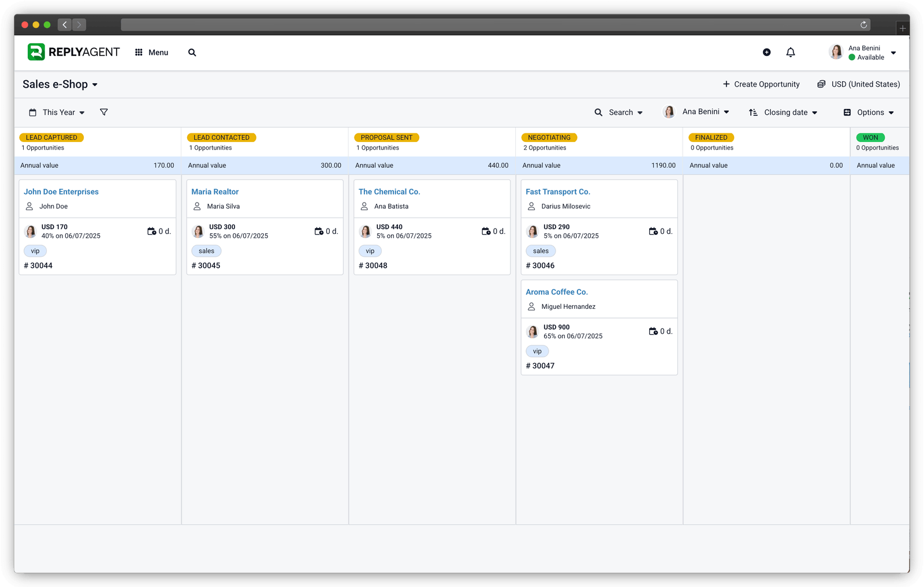This screenshot has width=924, height=587.
Task: Click '1190.00' Negotiating annual value
Action: [664, 166]
